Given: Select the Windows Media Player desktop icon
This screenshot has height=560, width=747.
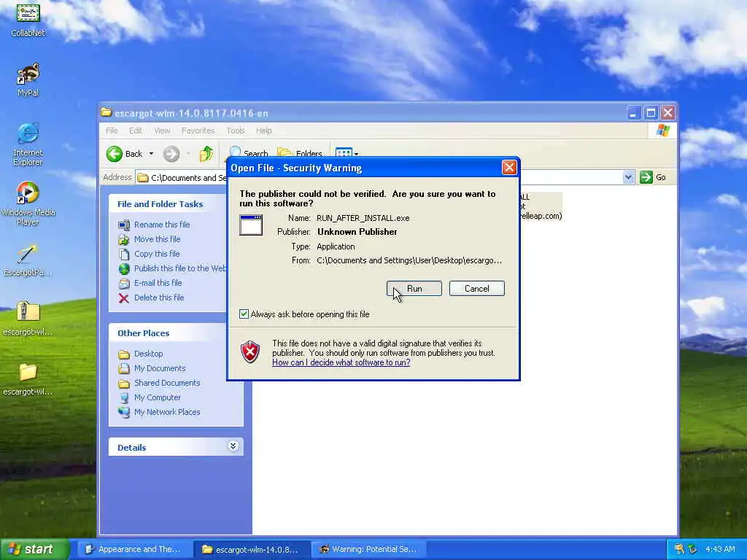Looking at the screenshot, I should (x=28, y=204).
